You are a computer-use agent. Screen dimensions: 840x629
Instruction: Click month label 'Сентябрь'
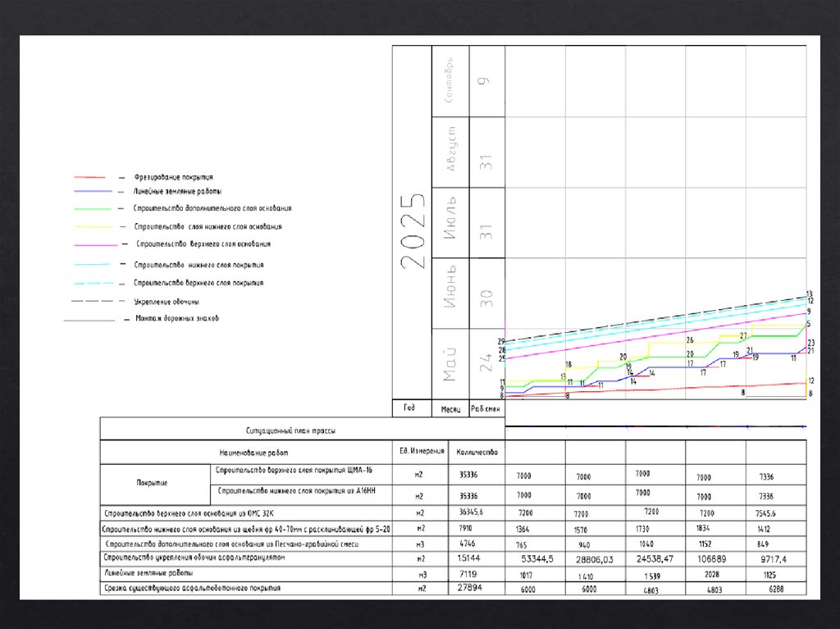450,80
